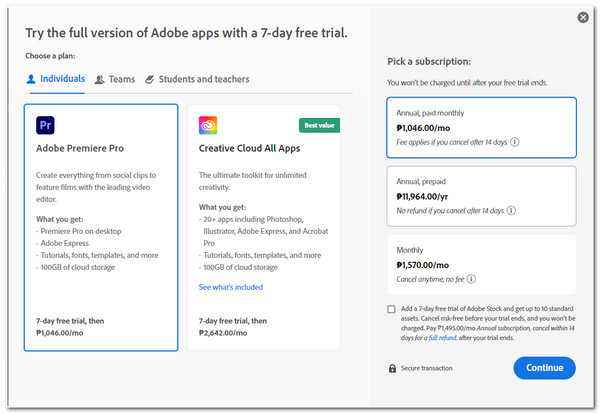Enable the Adobe Stock free trial checkbox
Image resolution: width=600 pixels, height=414 pixels.
[x=391, y=309]
